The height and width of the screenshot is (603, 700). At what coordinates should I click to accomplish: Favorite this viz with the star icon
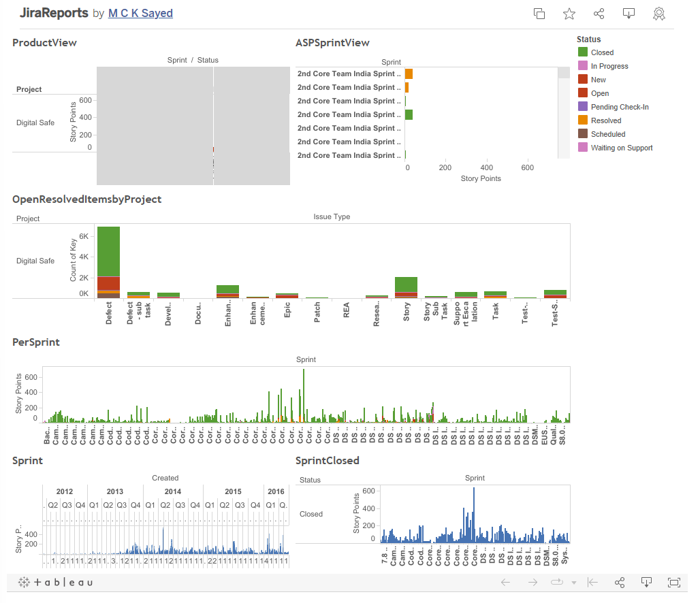pos(569,14)
